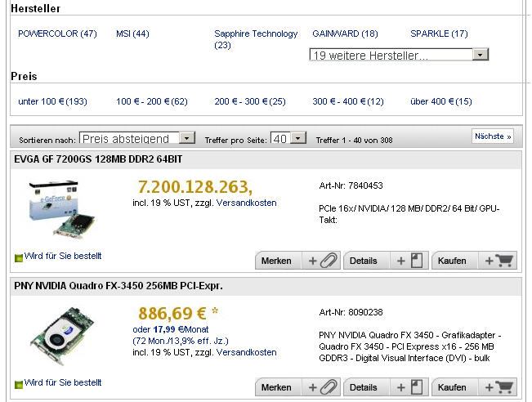Click Details button for EVGA GF 7200GS

[386, 261]
